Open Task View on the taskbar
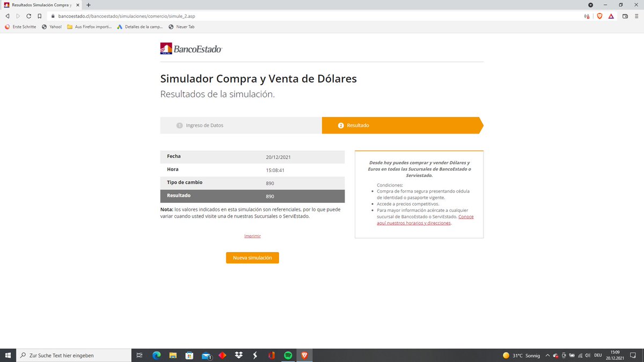This screenshot has height=362, width=644. point(139,355)
